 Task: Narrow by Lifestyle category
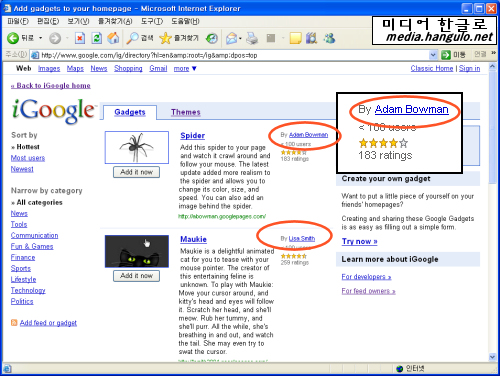[23, 279]
